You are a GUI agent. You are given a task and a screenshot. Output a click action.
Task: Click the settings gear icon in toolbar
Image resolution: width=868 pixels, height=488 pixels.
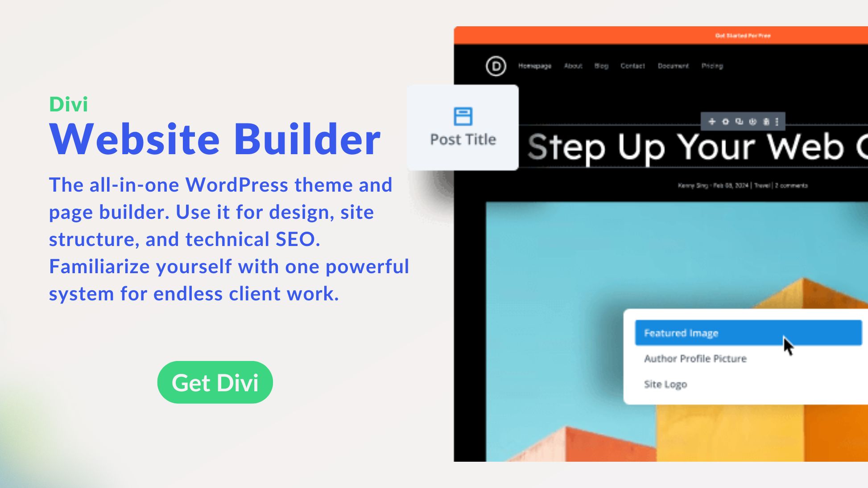coord(726,122)
